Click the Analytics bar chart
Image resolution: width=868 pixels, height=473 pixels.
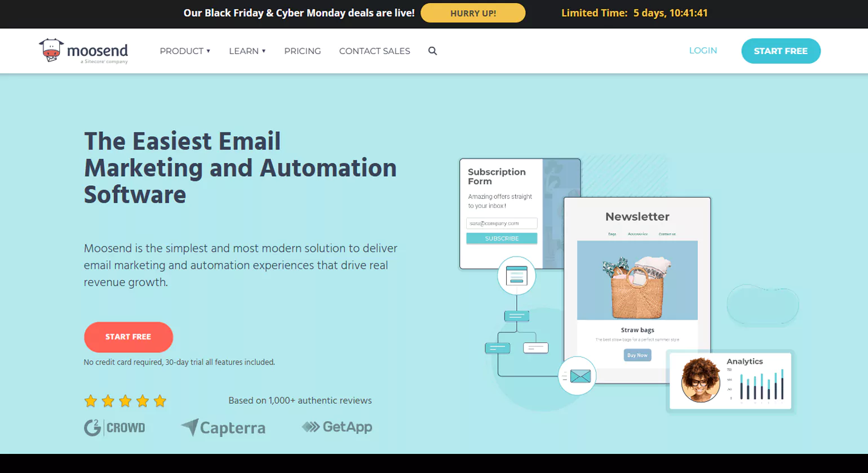(x=761, y=385)
